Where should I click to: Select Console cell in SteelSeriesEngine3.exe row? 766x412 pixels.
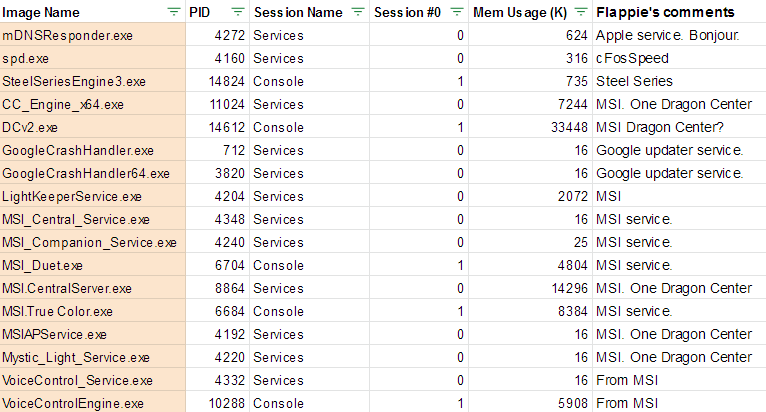(310, 81)
